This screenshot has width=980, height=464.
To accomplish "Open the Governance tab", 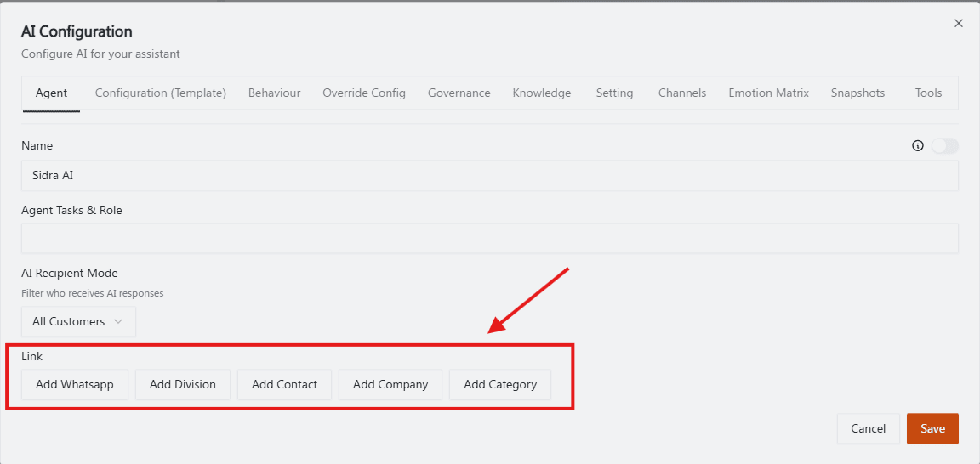I will pyautogui.click(x=459, y=93).
